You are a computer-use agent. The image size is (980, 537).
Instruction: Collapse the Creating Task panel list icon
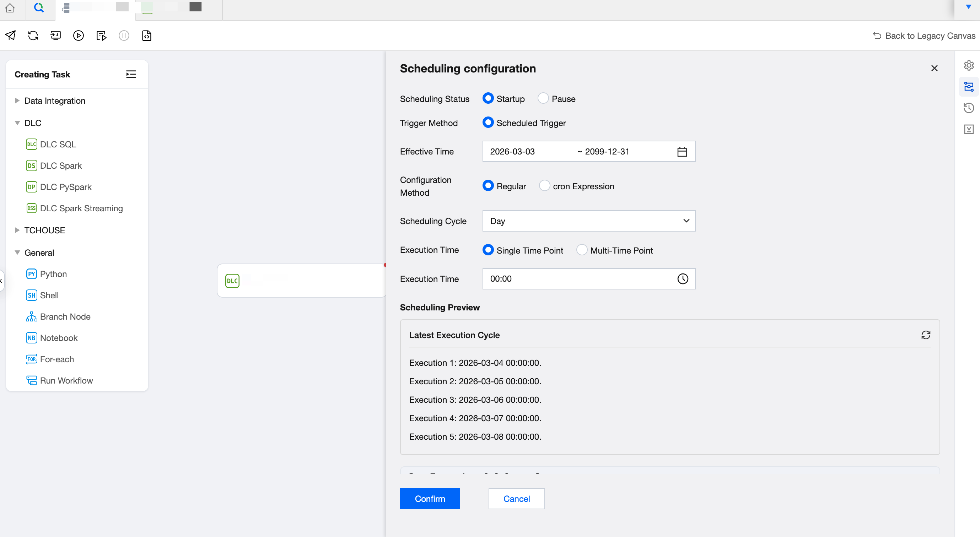click(131, 75)
